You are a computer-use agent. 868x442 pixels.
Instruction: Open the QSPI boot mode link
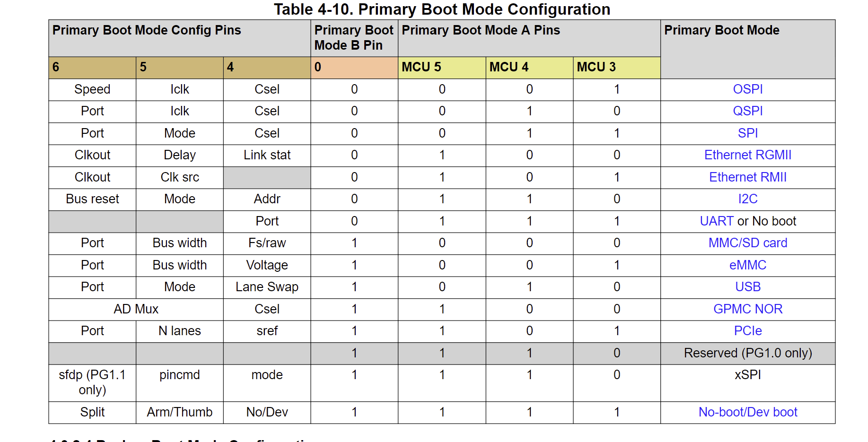747,111
